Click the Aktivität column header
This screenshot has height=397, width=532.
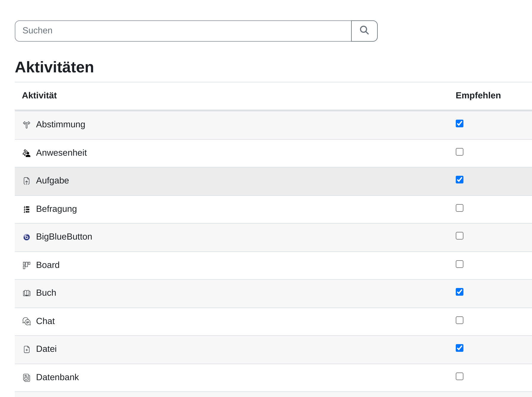pos(39,95)
